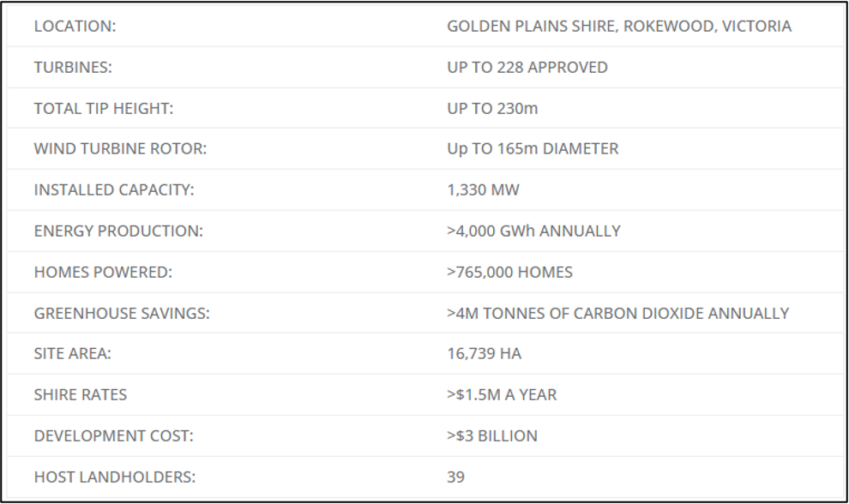Click the HOMES POWERED: label

click(104, 273)
